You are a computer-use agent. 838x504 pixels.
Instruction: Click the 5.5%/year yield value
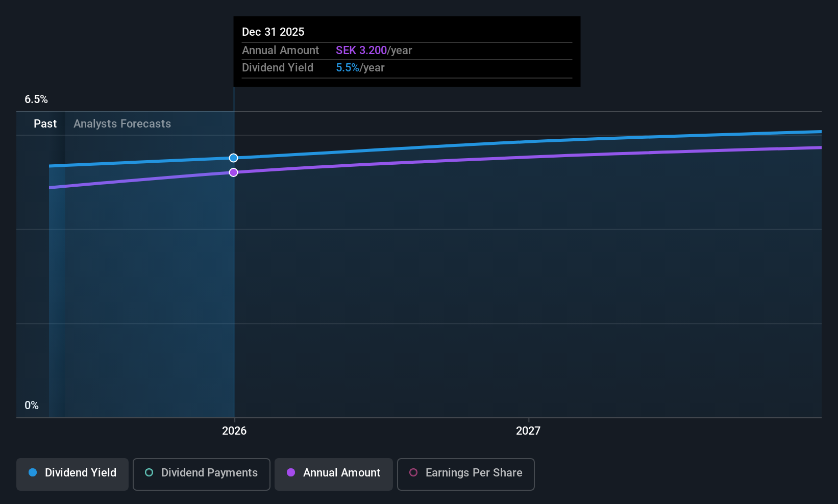click(360, 68)
